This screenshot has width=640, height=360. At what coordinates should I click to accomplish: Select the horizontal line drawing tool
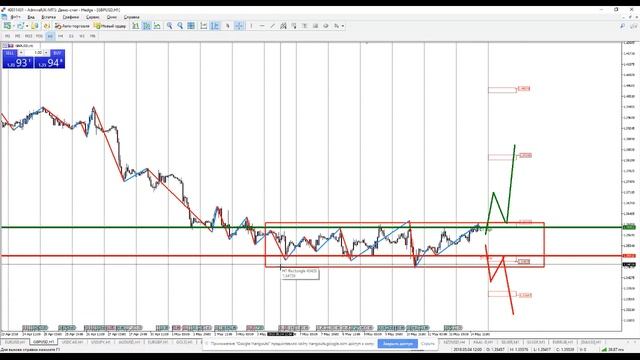click(262, 26)
